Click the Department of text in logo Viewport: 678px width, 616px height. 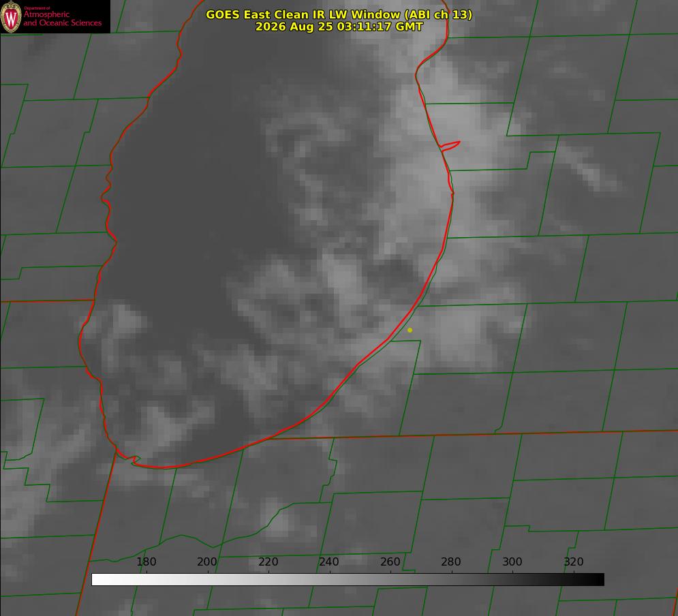coord(37,7)
